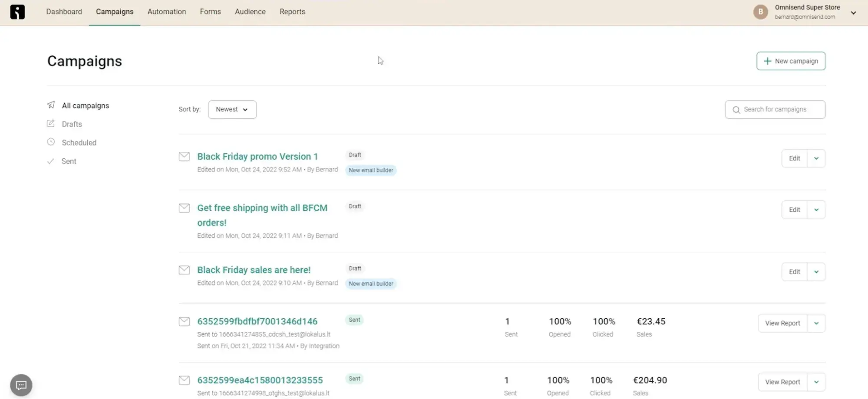Viewport: 868px width, 399px height.
Task: Click the Sent checkmark icon
Action: tap(51, 161)
